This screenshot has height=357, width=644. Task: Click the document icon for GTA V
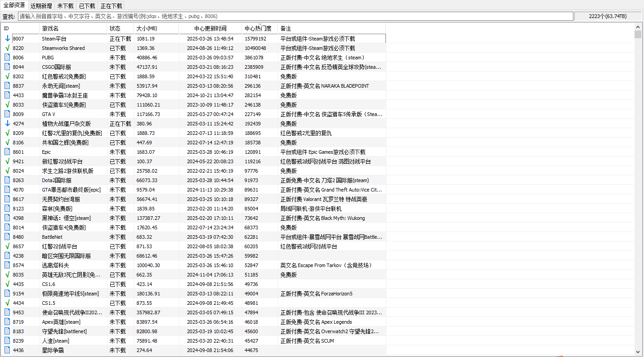click(x=7, y=114)
